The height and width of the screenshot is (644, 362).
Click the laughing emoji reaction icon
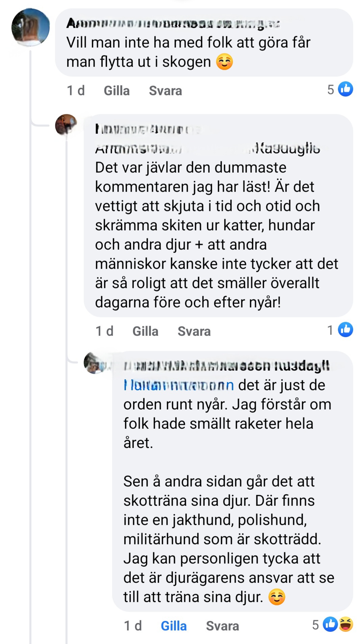(x=346, y=624)
